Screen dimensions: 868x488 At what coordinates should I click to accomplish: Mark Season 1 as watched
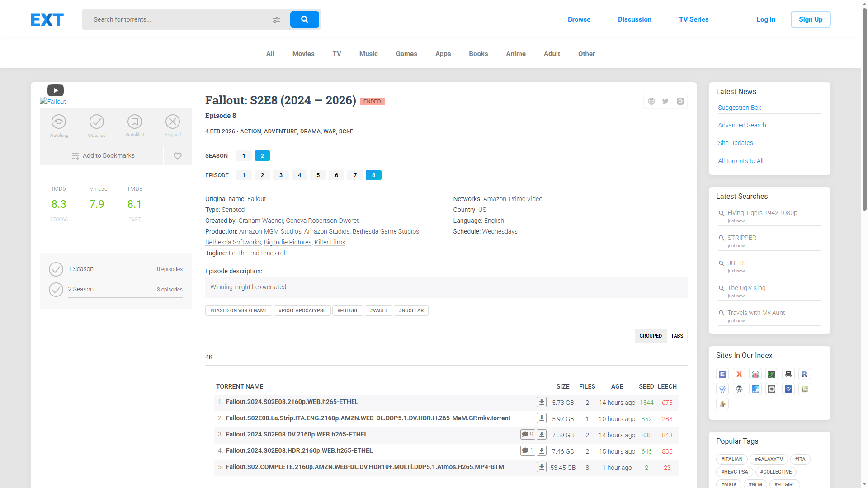coord(56,269)
